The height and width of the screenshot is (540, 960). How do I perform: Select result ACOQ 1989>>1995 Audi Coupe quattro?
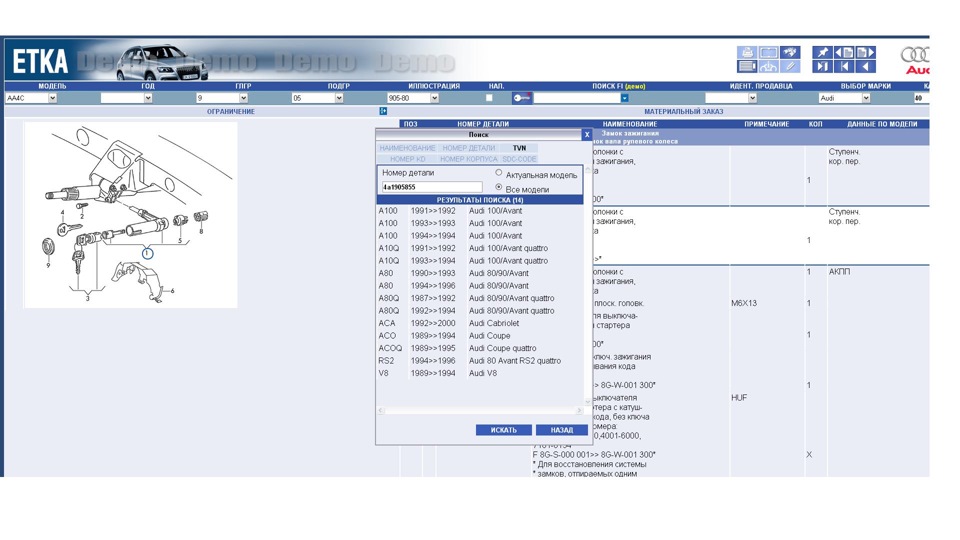479,348
